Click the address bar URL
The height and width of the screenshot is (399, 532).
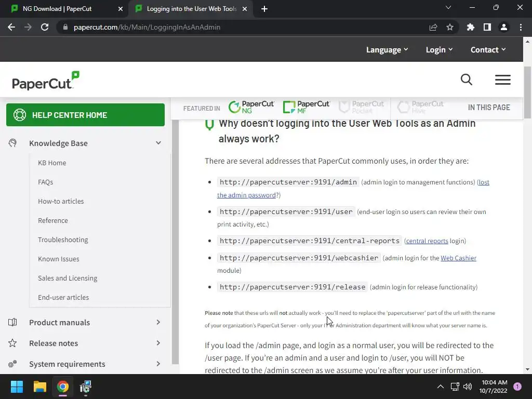(147, 27)
